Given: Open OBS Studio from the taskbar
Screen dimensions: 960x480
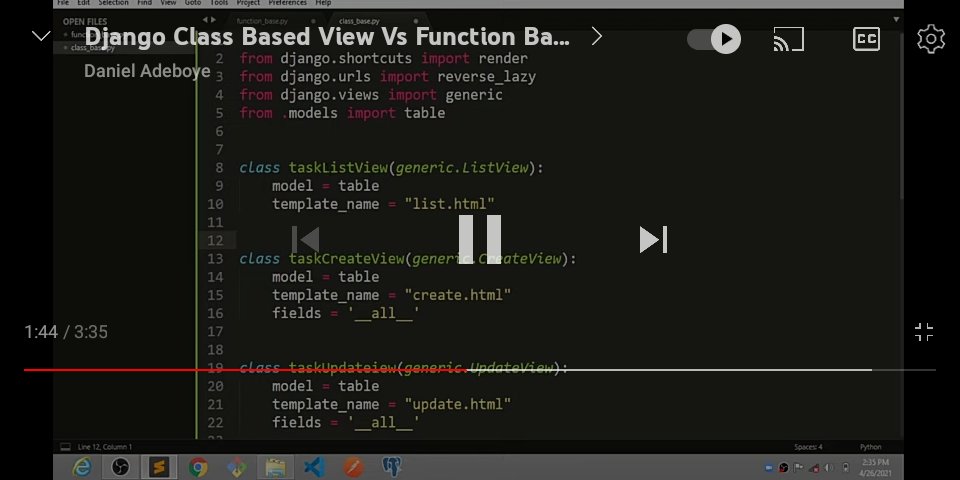Looking at the screenshot, I should 121,468.
